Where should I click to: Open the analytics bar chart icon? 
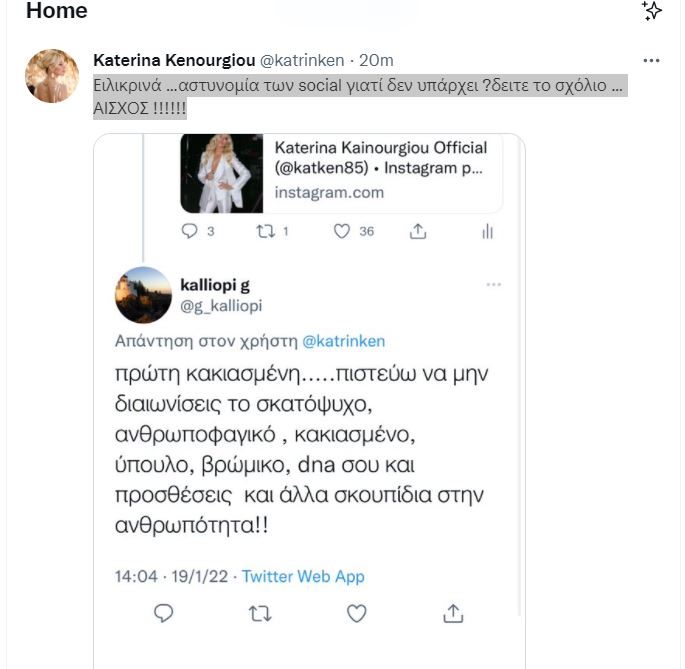coord(488,231)
